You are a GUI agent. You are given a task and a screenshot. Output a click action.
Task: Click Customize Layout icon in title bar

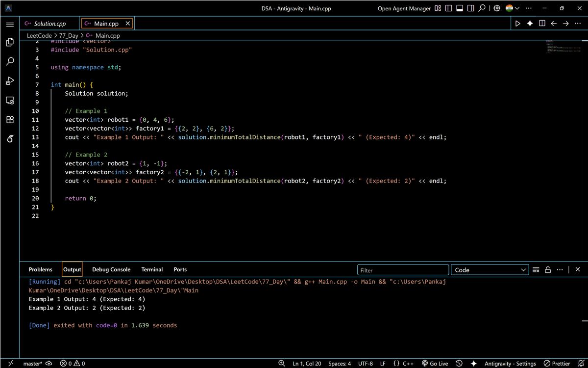[x=438, y=8]
